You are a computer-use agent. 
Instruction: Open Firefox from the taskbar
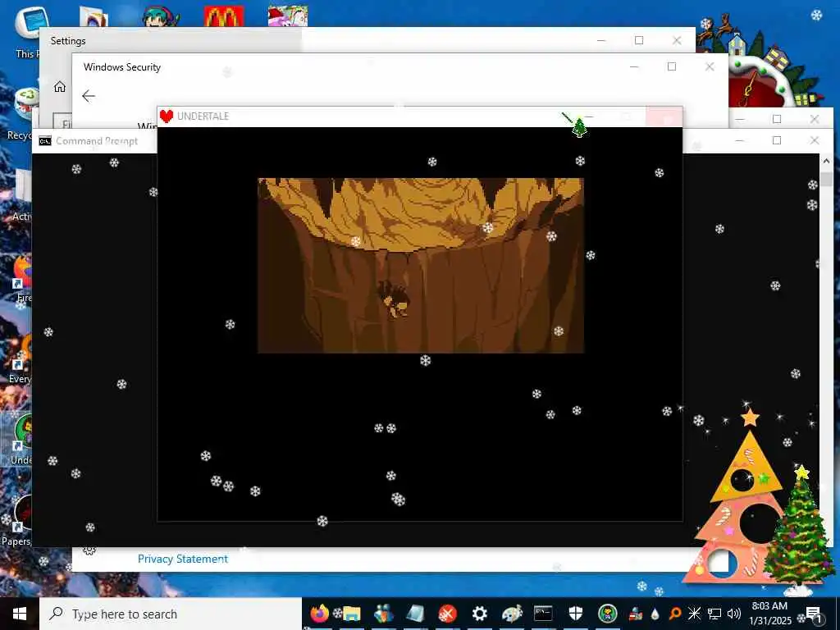coord(320,614)
